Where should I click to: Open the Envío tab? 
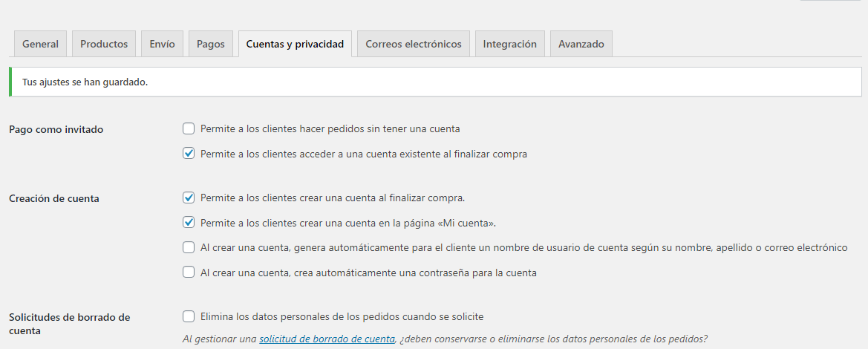pyautogui.click(x=162, y=44)
